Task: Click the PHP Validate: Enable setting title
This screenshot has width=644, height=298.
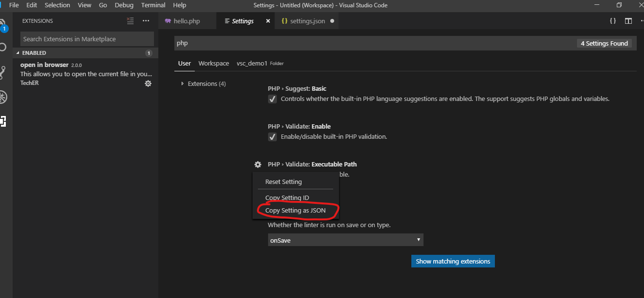Action: pyautogui.click(x=299, y=127)
